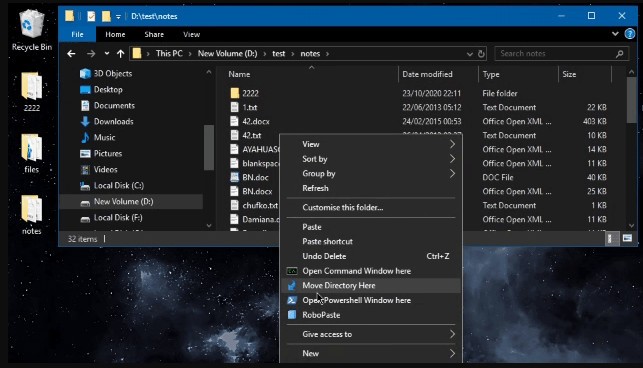This screenshot has height=368, width=643.
Task: Sort by the Date modified column header
Action: coord(438,74)
